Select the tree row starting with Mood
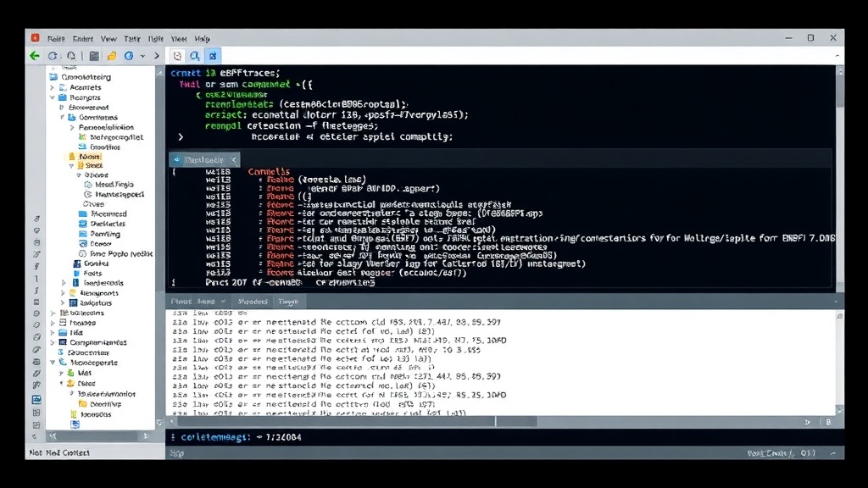868x488 pixels. click(109, 184)
